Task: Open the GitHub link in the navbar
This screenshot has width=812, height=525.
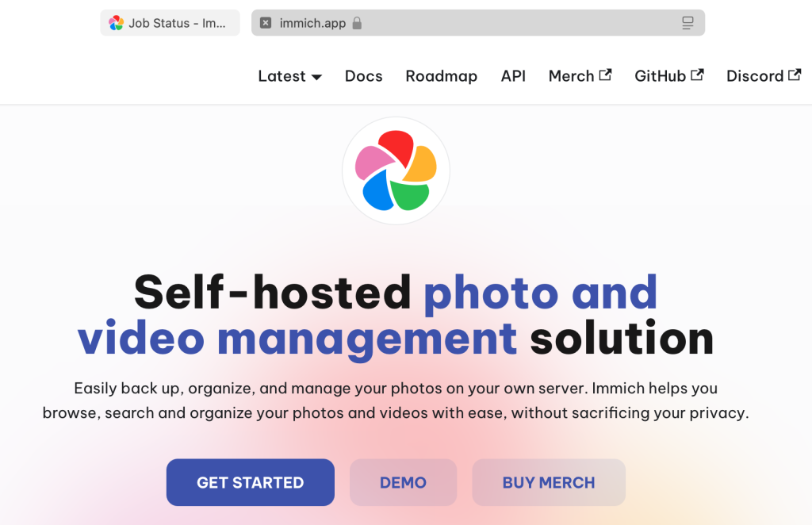Action: coord(660,76)
